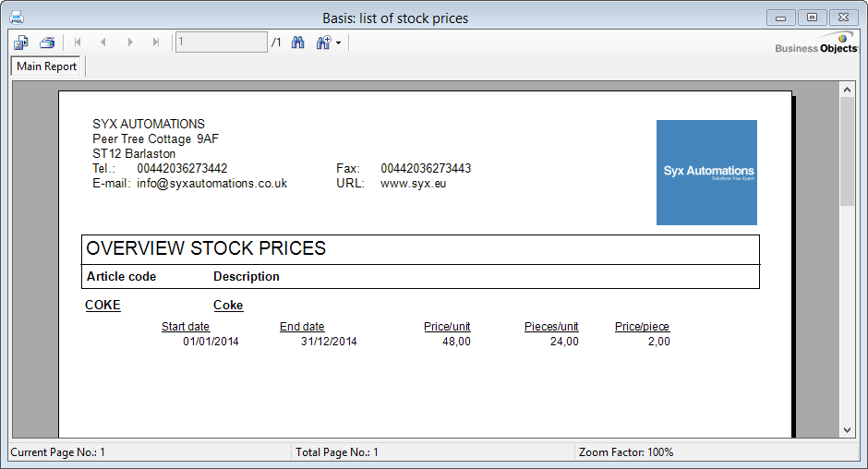This screenshot has height=469, width=868.
Task: Open the binoculars Search Text tool
Action: tap(298, 42)
